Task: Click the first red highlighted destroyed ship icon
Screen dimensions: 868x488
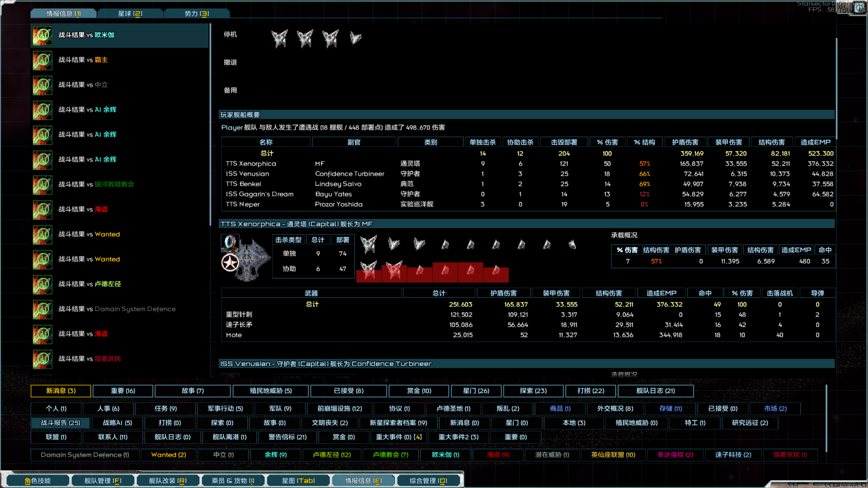Action: pos(369,271)
